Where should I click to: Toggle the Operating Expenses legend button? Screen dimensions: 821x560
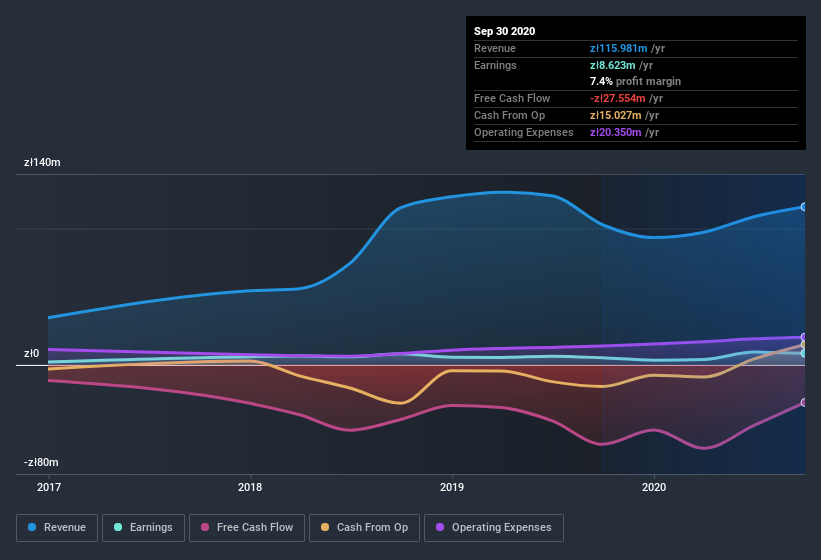[x=494, y=528]
